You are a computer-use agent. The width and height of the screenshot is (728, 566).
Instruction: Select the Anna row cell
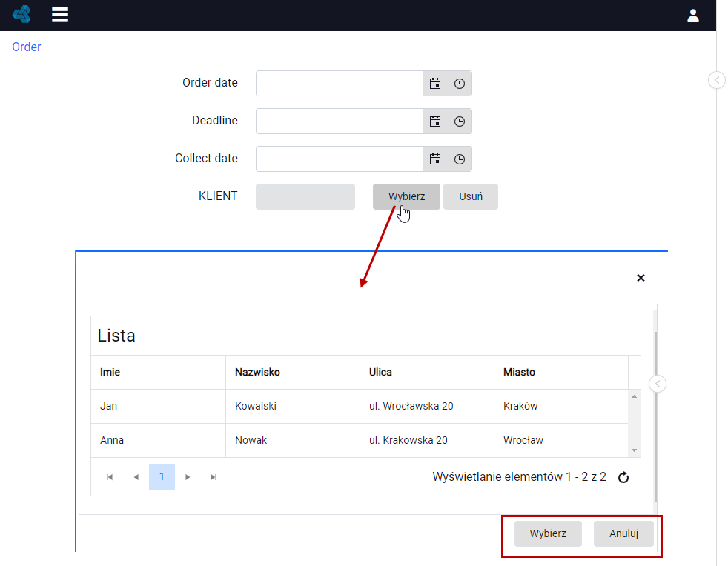159,440
